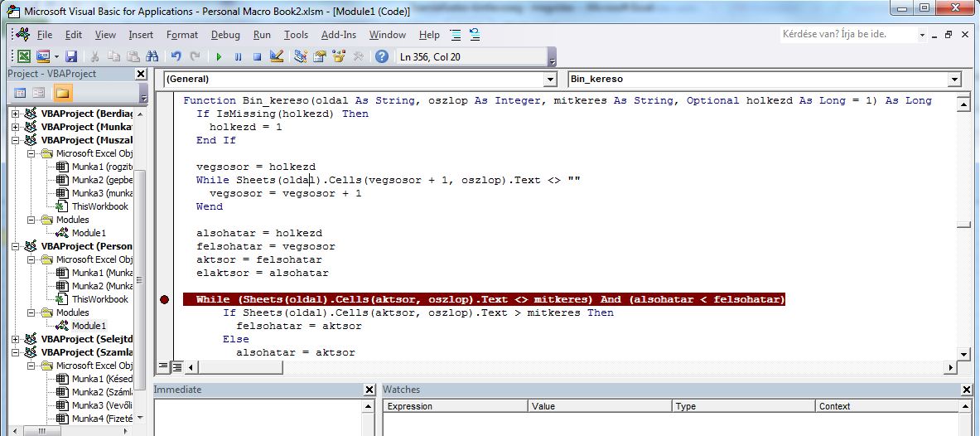Click the Cut scissors icon
980x436 pixels.
coord(94,56)
